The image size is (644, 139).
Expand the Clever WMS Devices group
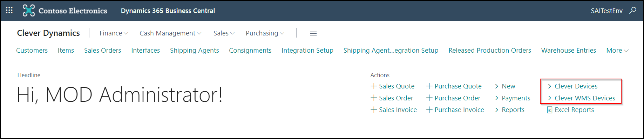[x=581, y=98]
